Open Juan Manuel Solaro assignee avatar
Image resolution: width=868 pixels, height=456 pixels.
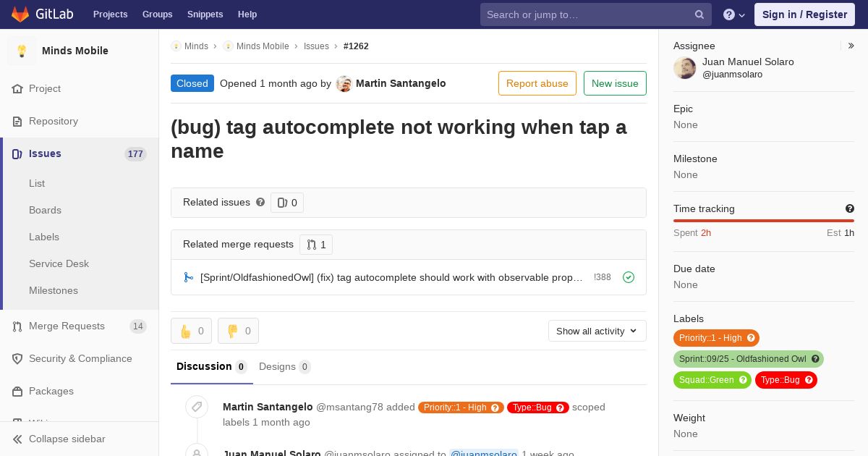[x=685, y=68]
